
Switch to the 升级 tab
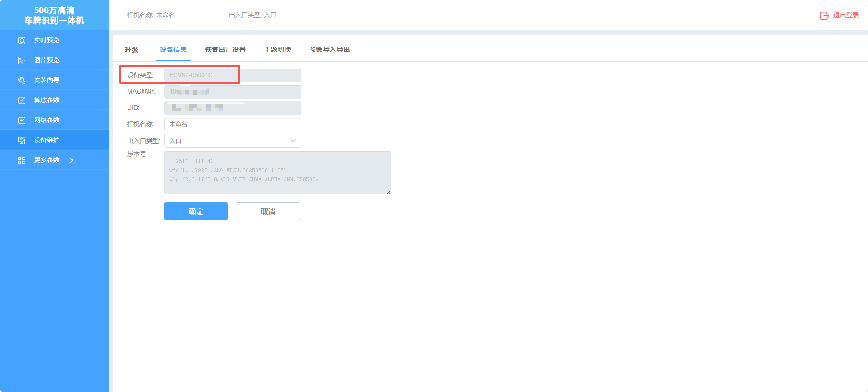(132, 50)
